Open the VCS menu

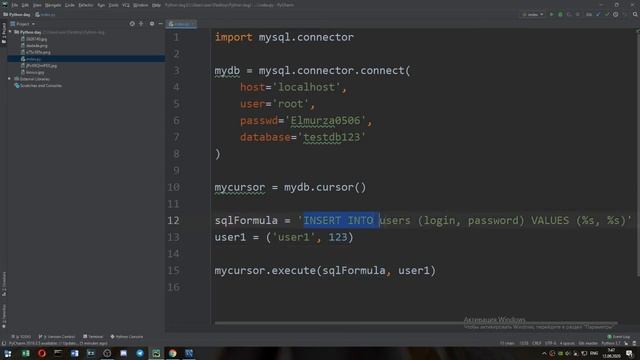point(126,5)
